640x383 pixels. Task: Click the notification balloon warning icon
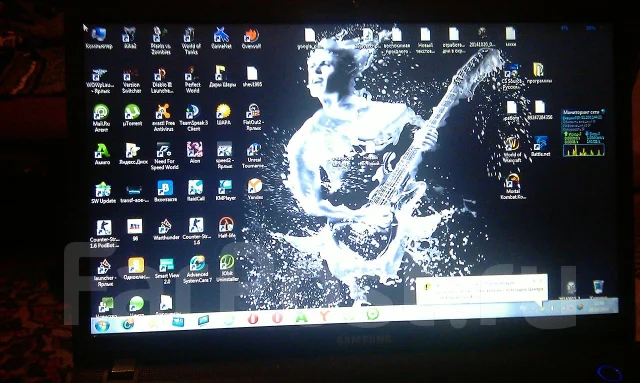point(427,287)
